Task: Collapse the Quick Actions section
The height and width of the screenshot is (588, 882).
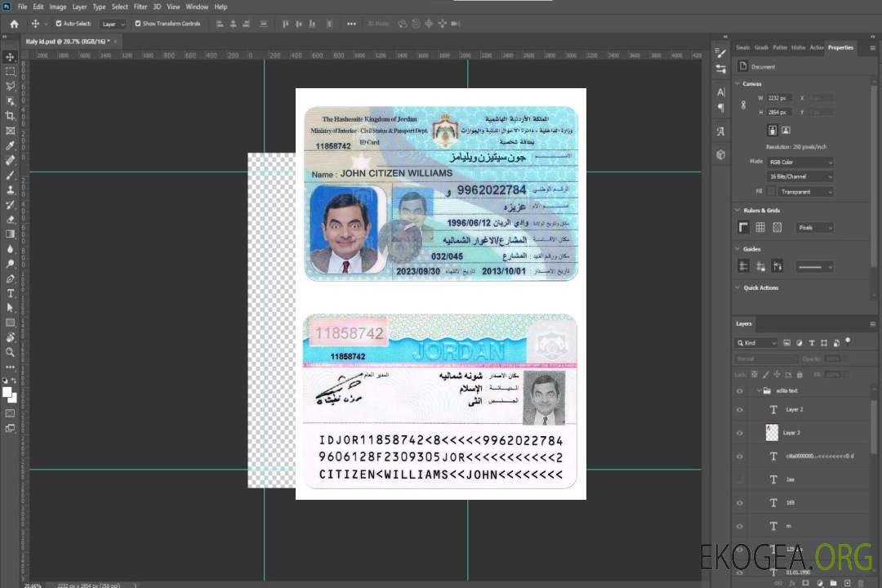Action: [737, 287]
